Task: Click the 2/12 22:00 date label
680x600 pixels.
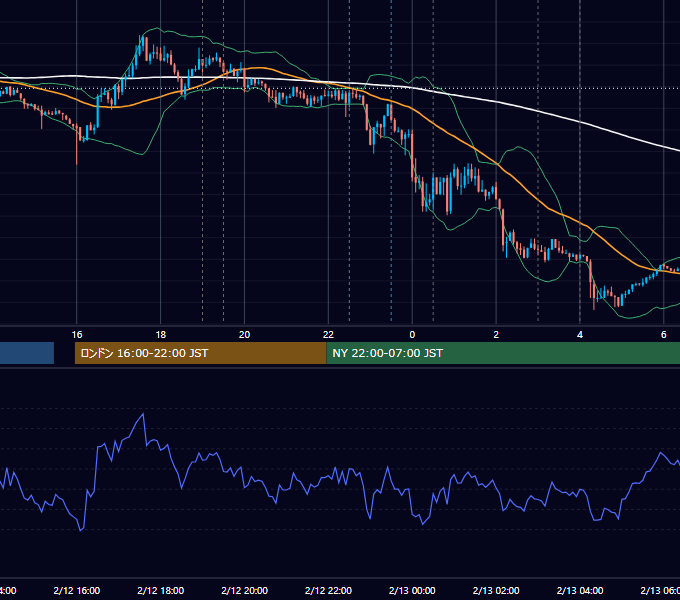Action: click(x=328, y=590)
